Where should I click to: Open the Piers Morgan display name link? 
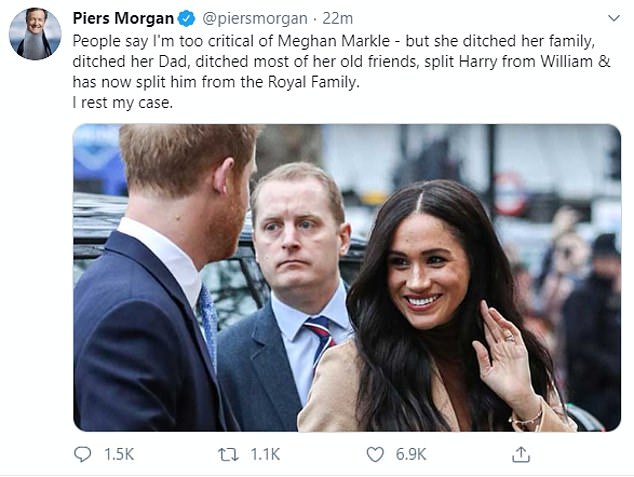pos(122,19)
